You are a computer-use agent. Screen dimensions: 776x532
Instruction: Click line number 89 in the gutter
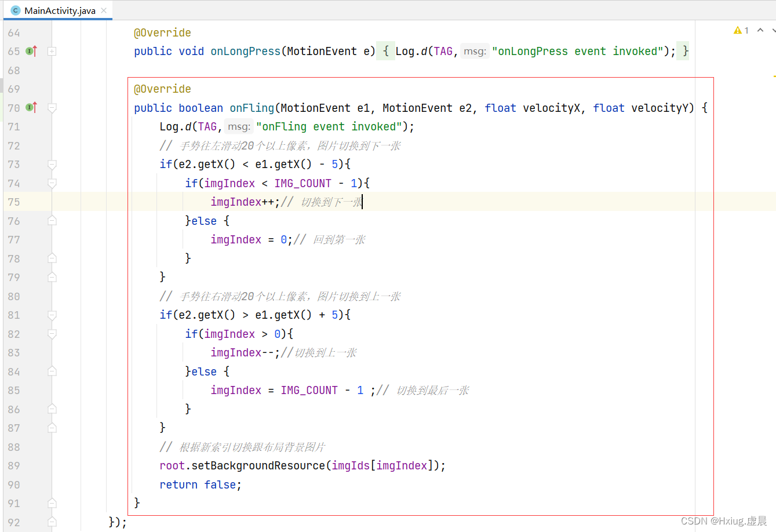pyautogui.click(x=14, y=465)
